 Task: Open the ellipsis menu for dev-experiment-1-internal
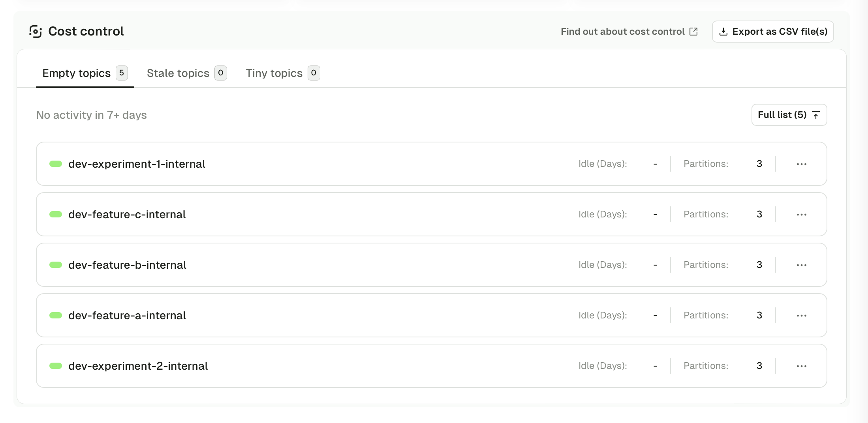(x=802, y=164)
